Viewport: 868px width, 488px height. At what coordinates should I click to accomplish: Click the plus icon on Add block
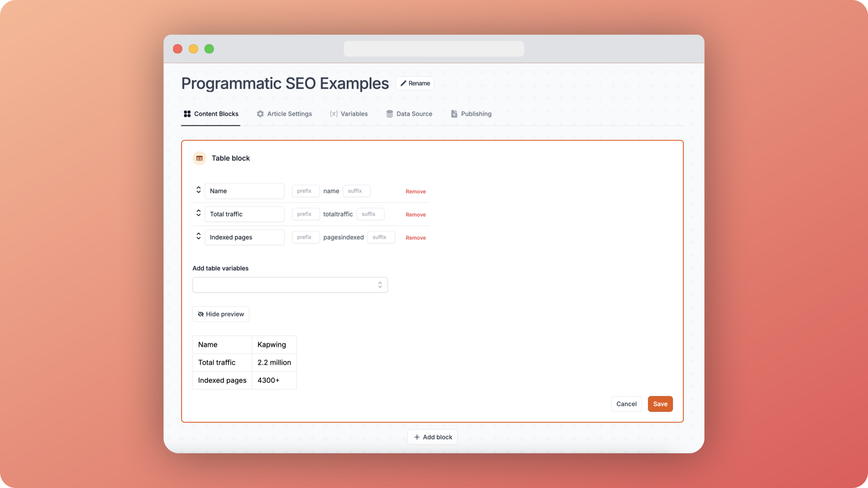(x=417, y=437)
